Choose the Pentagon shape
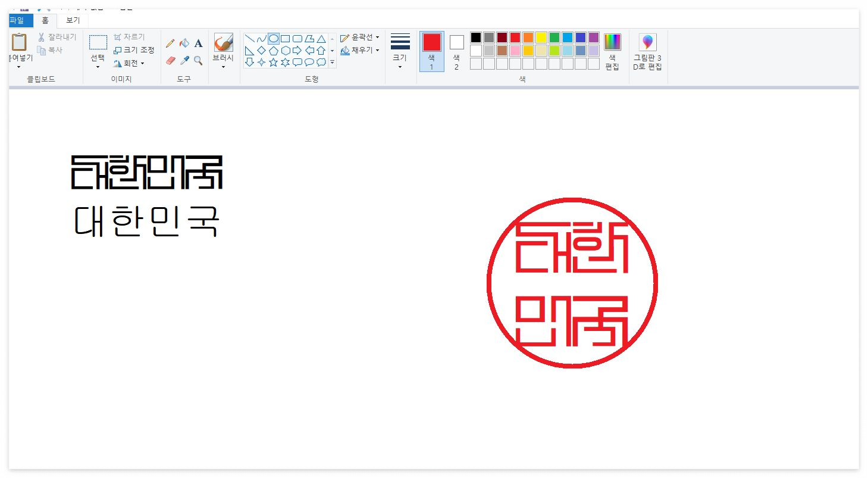 pyautogui.click(x=273, y=51)
